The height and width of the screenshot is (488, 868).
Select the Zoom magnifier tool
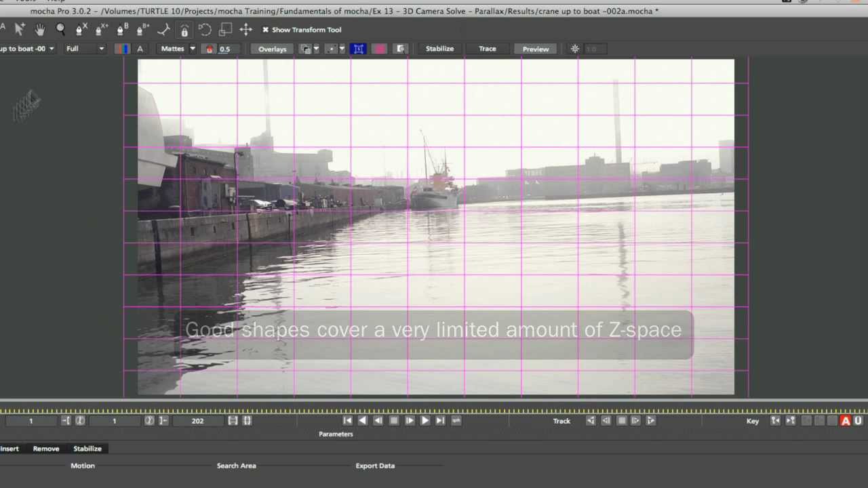click(x=60, y=29)
